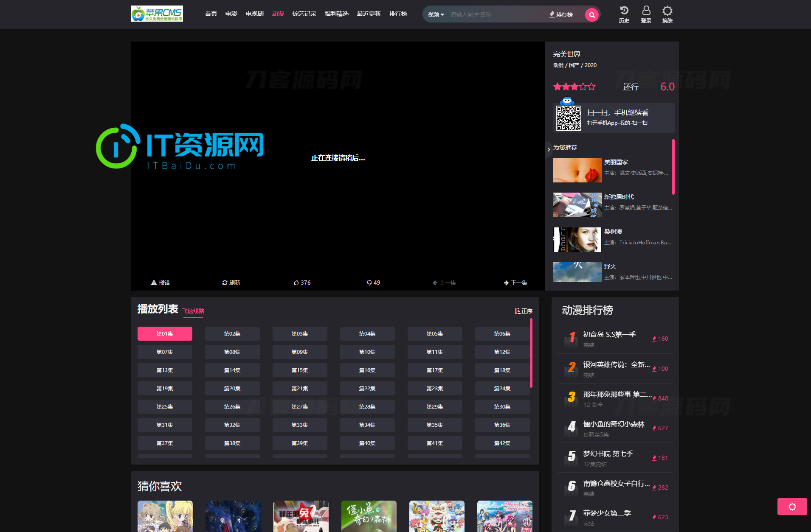811x532 pixels.
Task: Play episode 第27集
Action: pyautogui.click(x=300, y=407)
